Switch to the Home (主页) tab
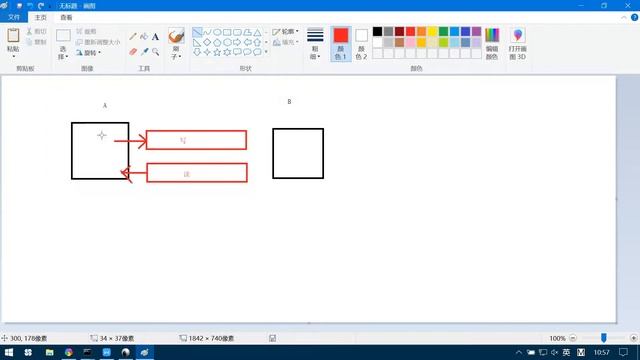The width and height of the screenshot is (640, 360). 41,18
